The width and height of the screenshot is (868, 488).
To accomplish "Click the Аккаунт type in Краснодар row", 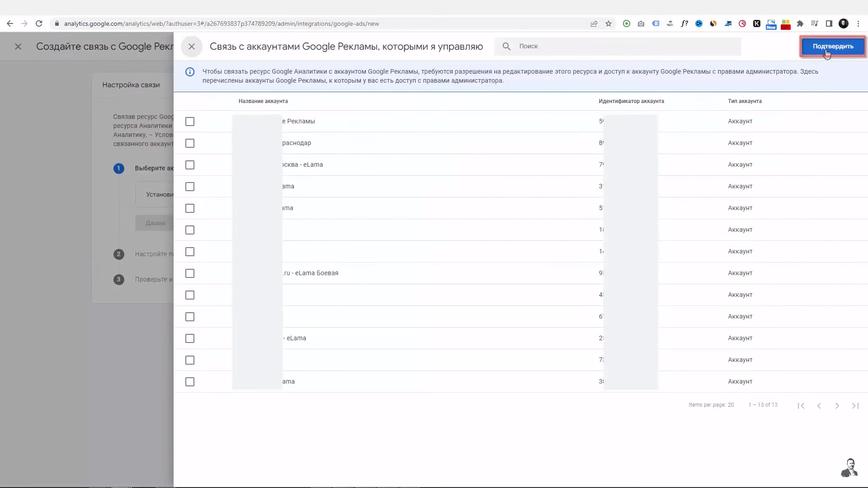I will coord(740,143).
